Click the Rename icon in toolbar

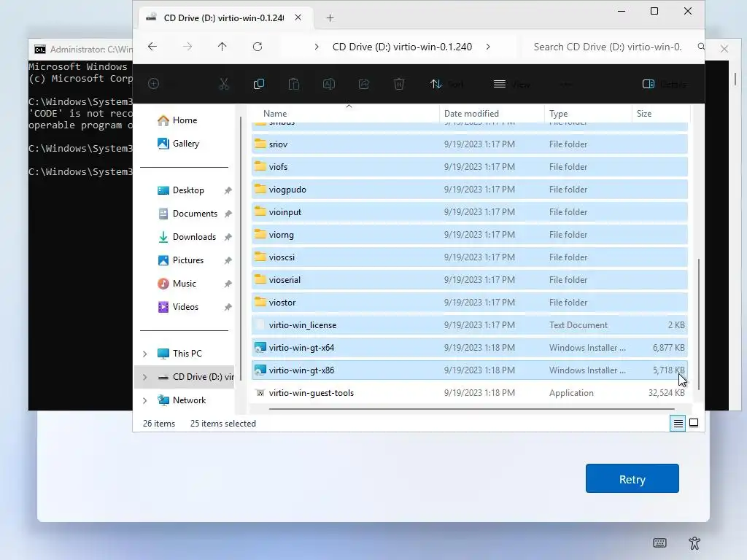[329, 85]
